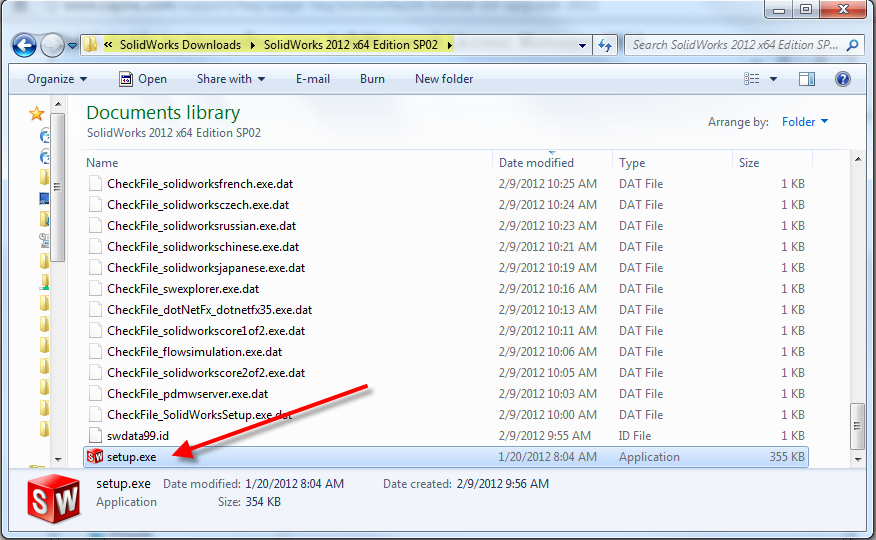Click the Search SolidWorks 2012 field
876x540 pixels.
[x=736, y=45]
